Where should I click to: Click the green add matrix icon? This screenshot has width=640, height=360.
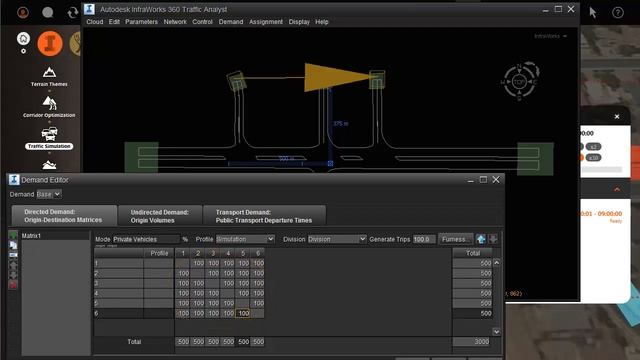13,236
